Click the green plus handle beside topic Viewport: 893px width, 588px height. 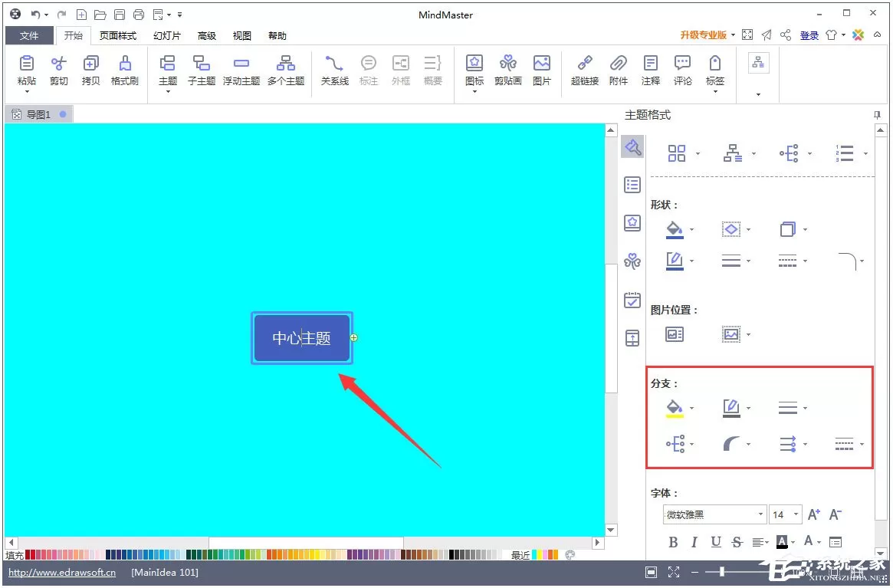click(x=353, y=338)
